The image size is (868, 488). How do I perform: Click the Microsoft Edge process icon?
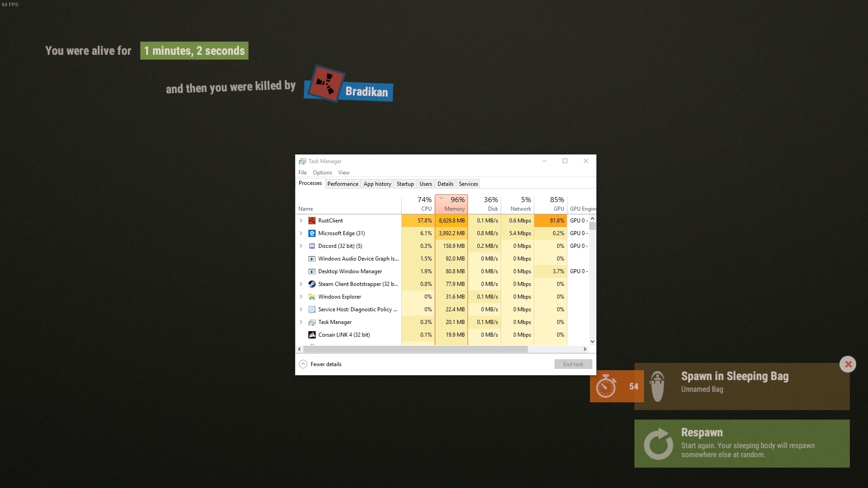point(312,233)
